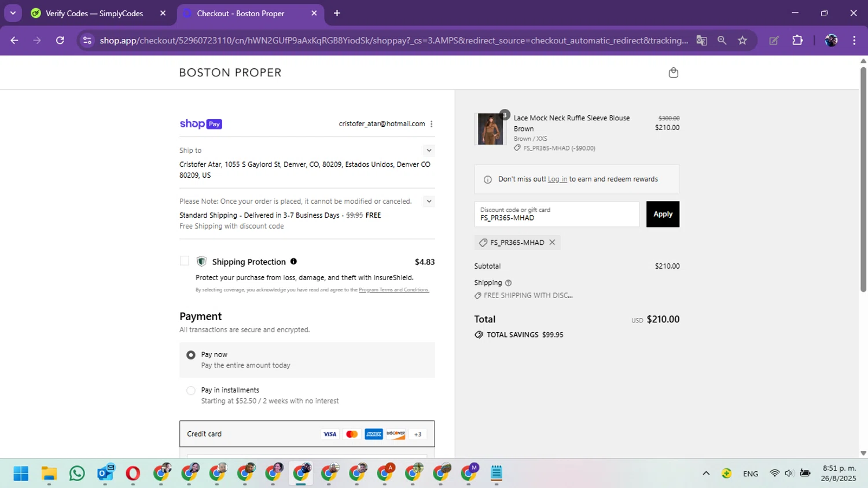This screenshot has height=488, width=868.
Task: Open Program Terms and Conditions link
Action: point(394,290)
